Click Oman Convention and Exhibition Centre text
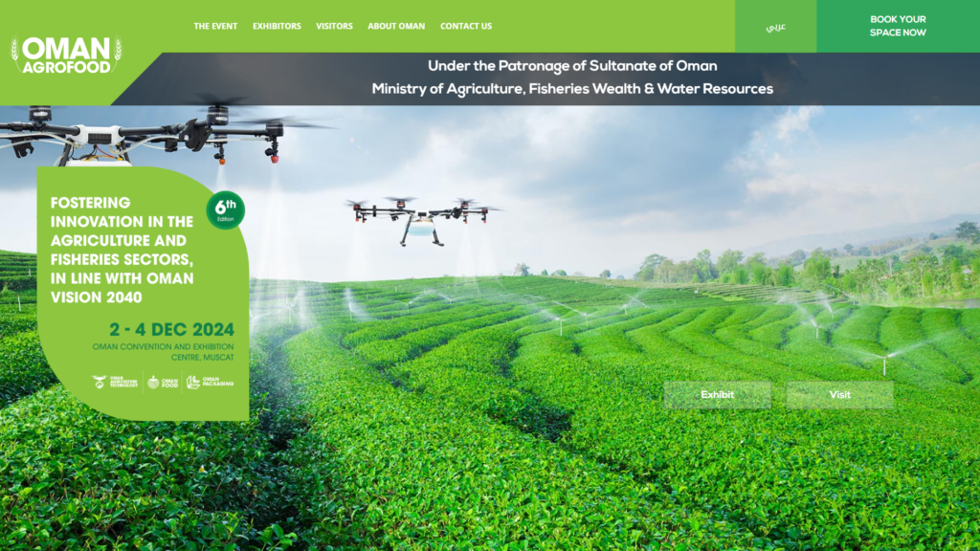This screenshot has height=551, width=980. coord(163,352)
